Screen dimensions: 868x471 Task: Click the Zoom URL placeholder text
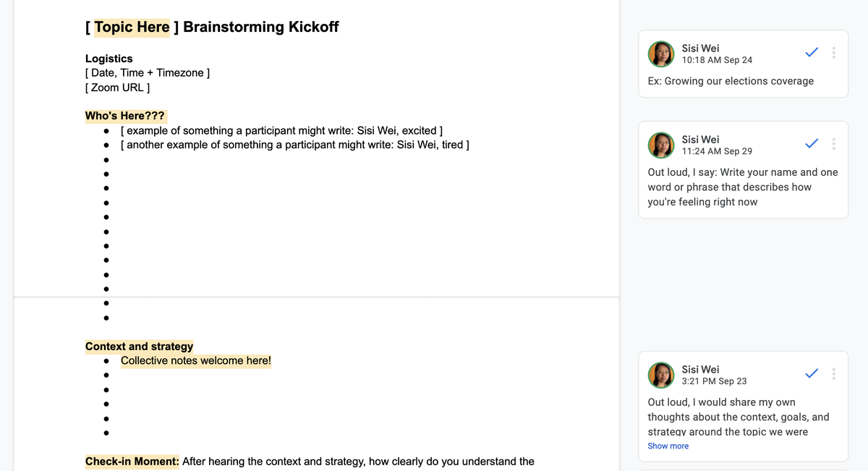(x=117, y=88)
